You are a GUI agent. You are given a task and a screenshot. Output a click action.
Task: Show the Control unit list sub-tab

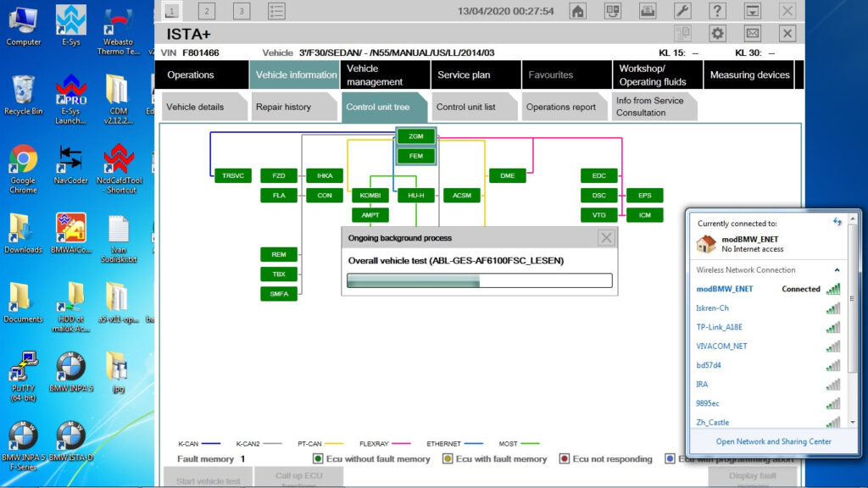click(474, 107)
